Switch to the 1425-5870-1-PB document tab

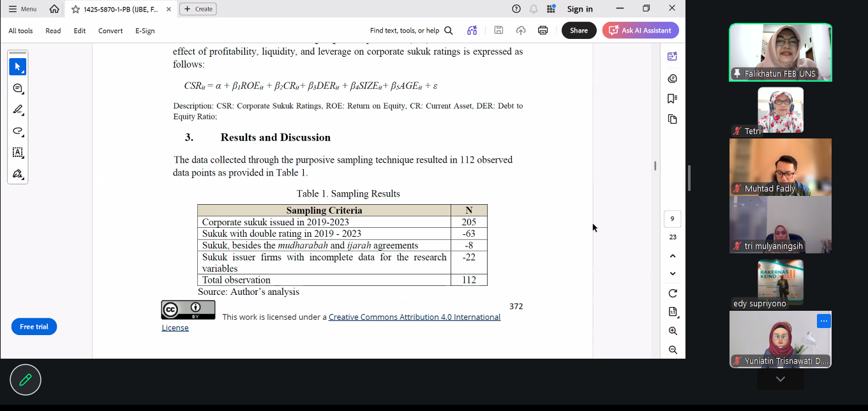[121, 10]
